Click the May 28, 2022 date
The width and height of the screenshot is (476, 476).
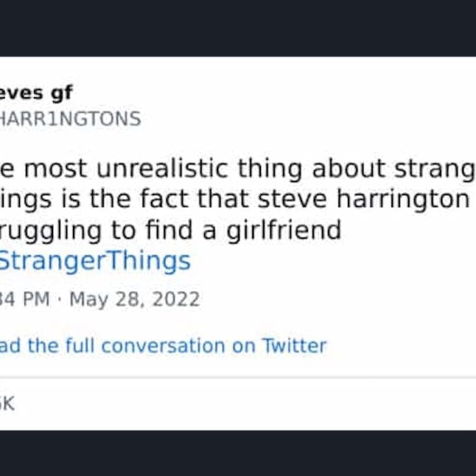(x=134, y=299)
